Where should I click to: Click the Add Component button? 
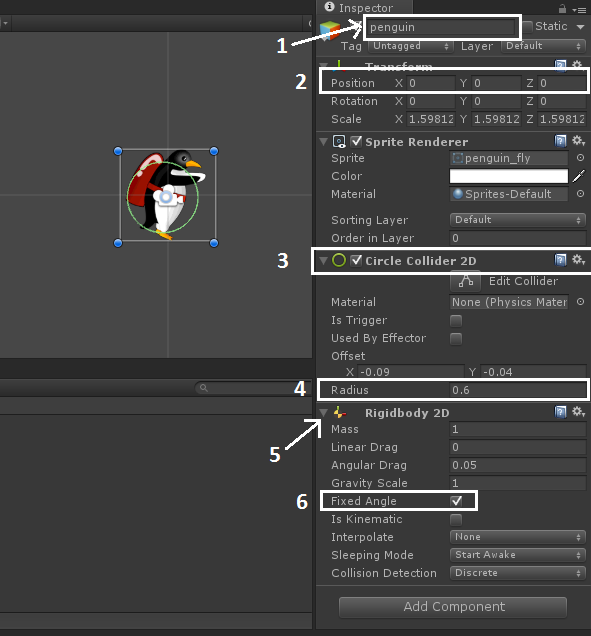pos(453,607)
